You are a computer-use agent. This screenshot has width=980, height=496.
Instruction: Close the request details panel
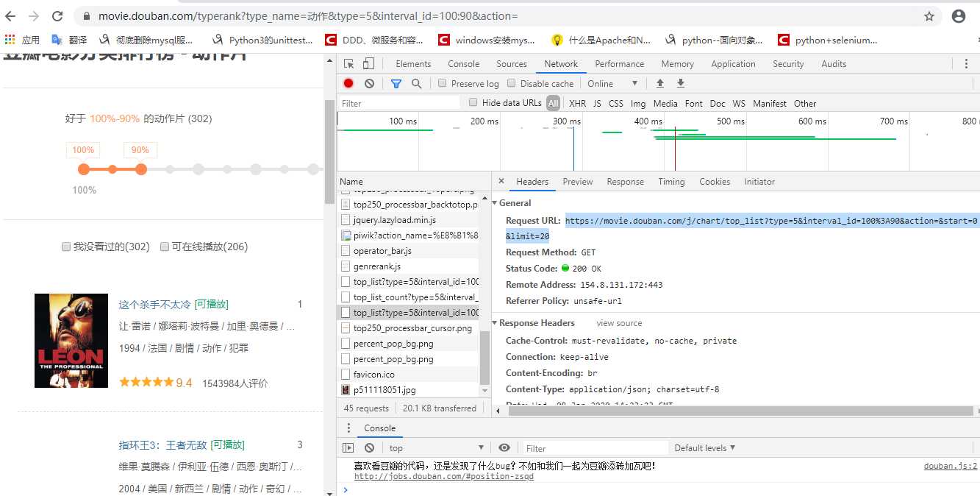(501, 181)
